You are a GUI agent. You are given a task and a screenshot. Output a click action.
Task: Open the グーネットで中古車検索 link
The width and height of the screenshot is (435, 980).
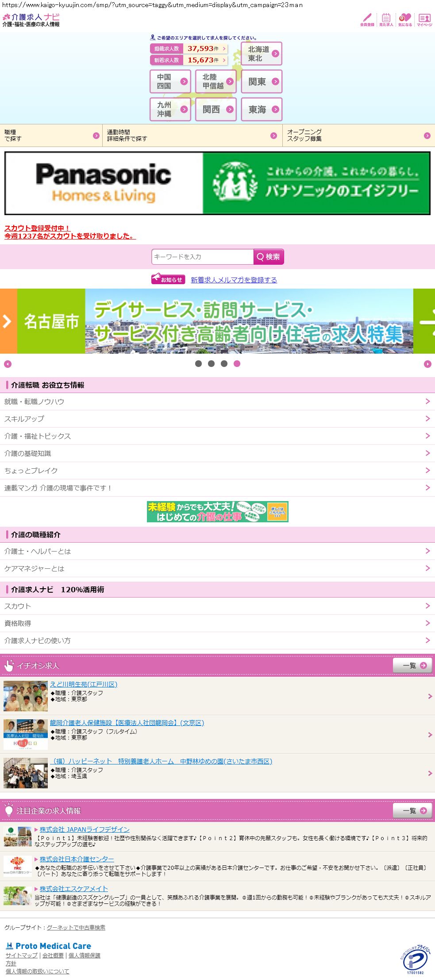76,927
